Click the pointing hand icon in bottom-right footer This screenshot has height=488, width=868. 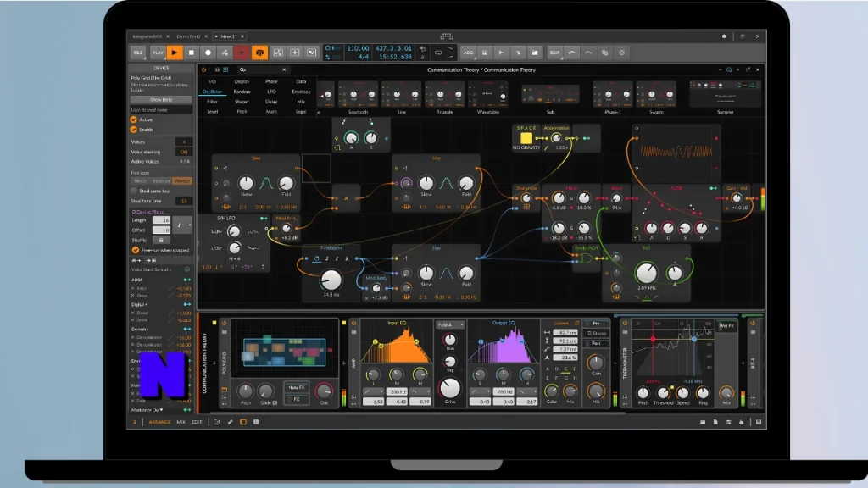click(741, 422)
